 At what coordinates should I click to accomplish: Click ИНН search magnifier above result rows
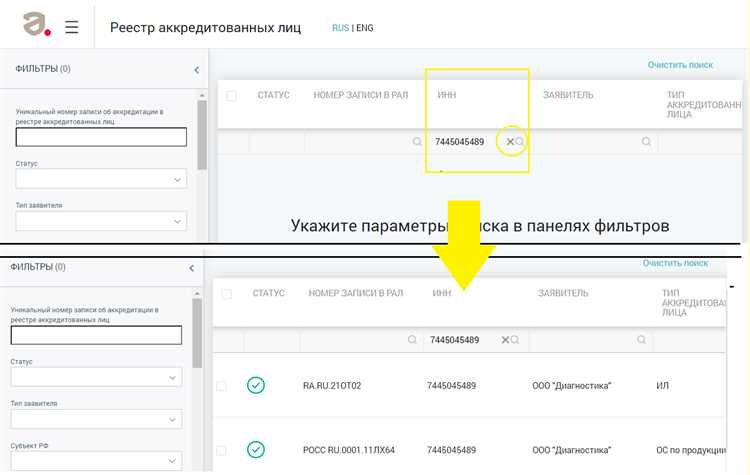[x=515, y=340]
